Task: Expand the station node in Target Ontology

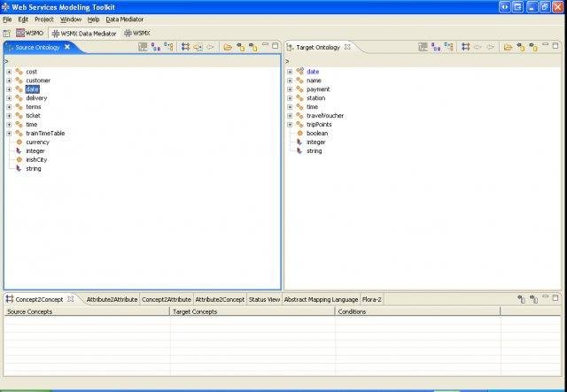Action: (290, 98)
